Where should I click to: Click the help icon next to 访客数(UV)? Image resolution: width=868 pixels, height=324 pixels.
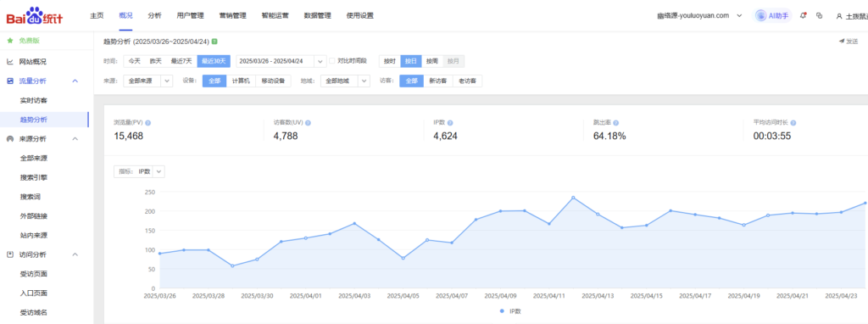point(308,123)
